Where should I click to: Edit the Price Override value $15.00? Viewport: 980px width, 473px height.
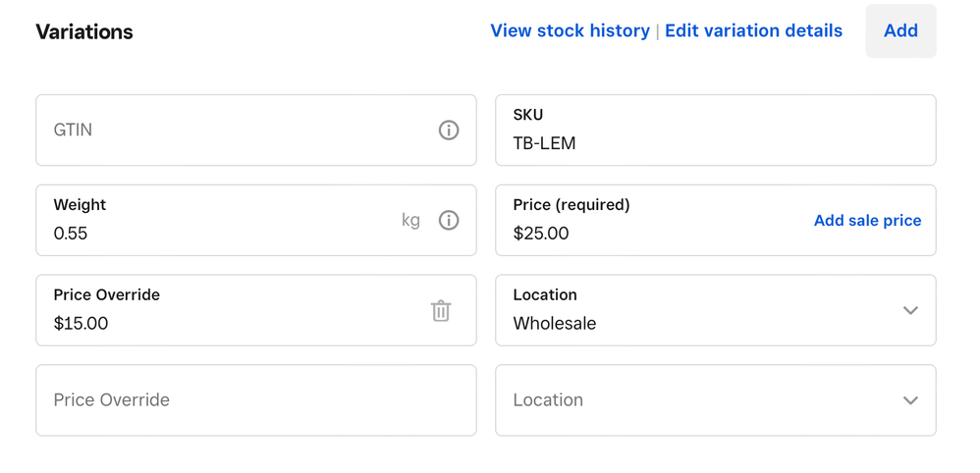click(x=82, y=324)
